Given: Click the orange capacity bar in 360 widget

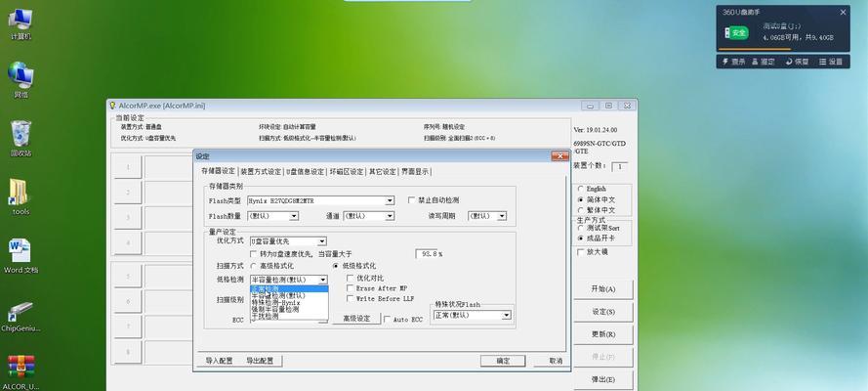Looking at the screenshot, I should [754, 49].
